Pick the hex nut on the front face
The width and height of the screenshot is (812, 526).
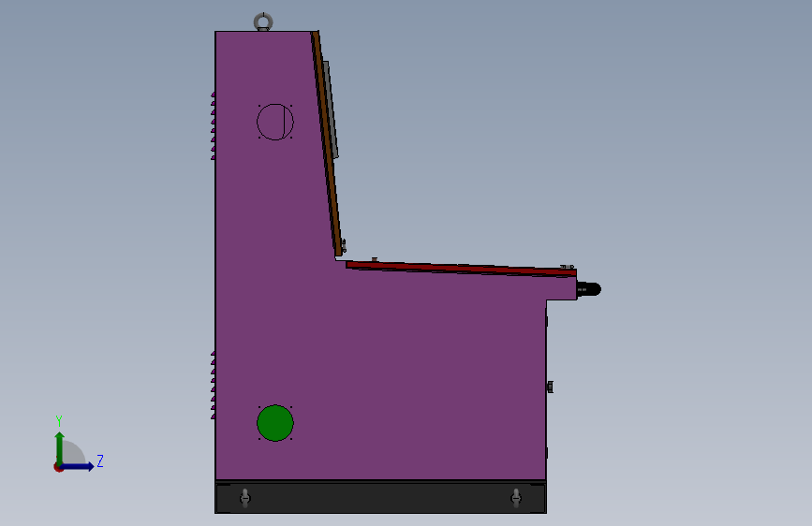[x=550, y=387]
